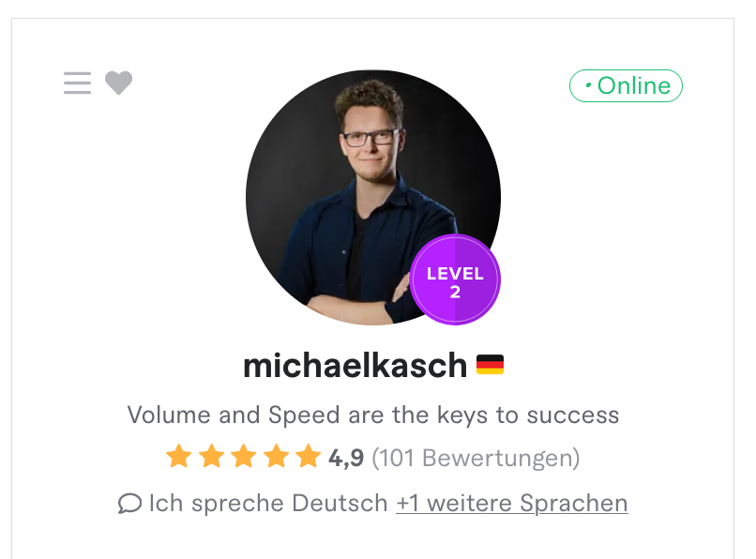This screenshot has height=559, width=756.
Task: Toggle the heart favorite icon
Action: 118,83
